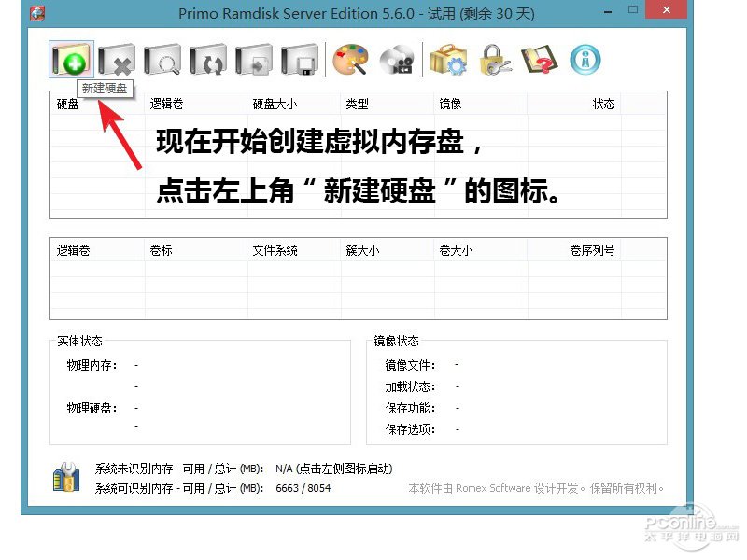The height and width of the screenshot is (560, 747).
Task: Click the 状态 column header
Action: tap(602, 104)
